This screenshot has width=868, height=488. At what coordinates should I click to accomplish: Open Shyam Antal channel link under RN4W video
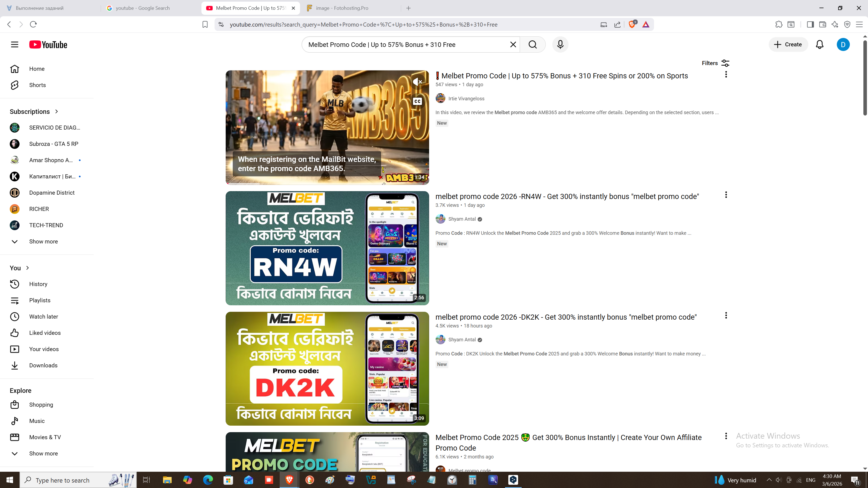(462, 219)
